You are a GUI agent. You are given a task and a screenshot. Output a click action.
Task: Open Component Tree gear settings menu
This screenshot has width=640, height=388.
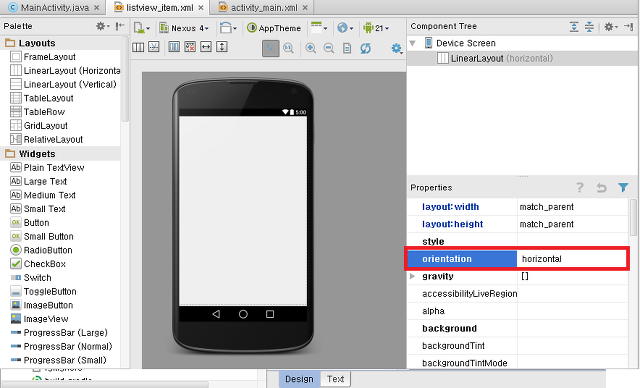point(611,27)
